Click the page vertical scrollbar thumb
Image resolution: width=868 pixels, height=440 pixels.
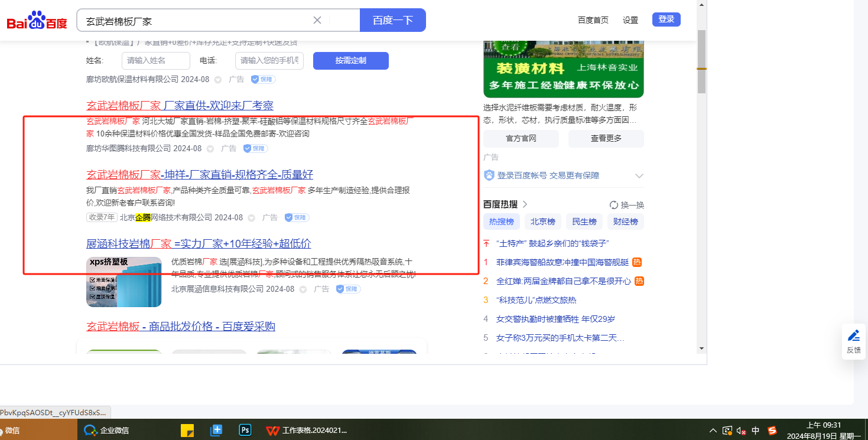click(x=702, y=61)
